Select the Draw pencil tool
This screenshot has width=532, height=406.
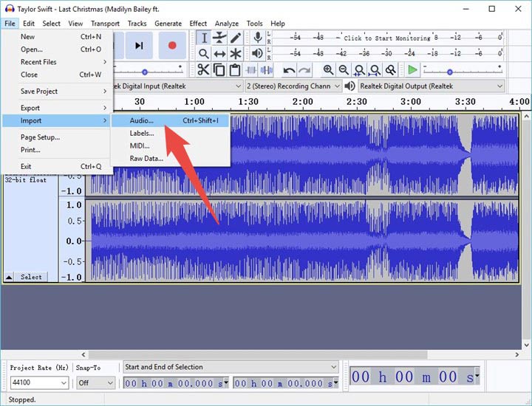236,38
